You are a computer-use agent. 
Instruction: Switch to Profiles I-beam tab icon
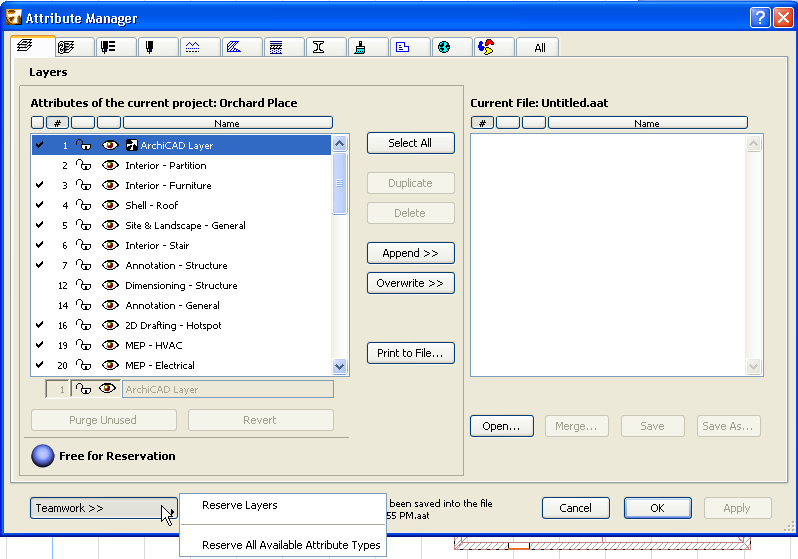318,47
